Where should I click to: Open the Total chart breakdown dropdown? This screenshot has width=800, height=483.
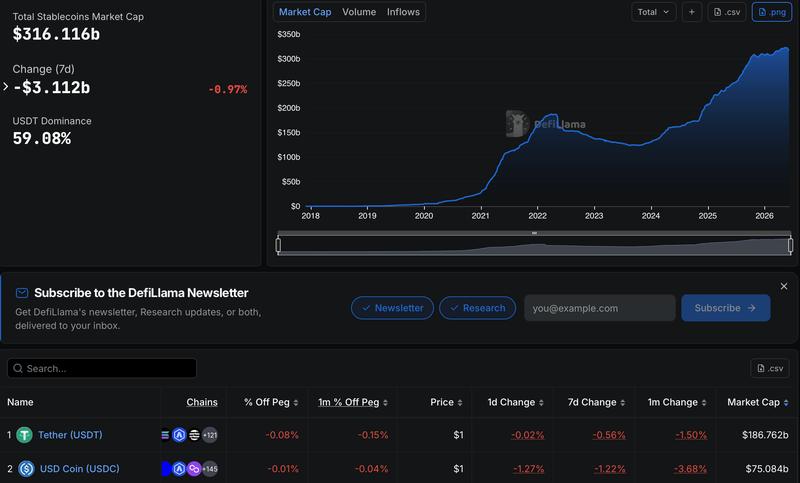click(x=654, y=12)
